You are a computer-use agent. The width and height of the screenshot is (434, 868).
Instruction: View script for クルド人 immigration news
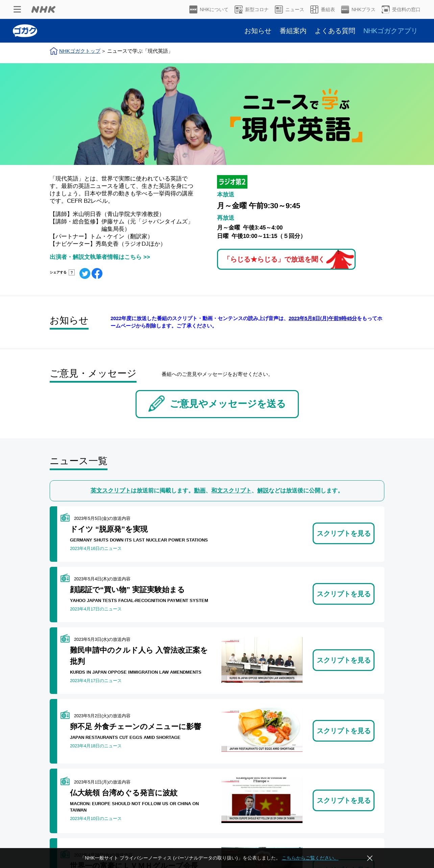pyautogui.click(x=343, y=660)
